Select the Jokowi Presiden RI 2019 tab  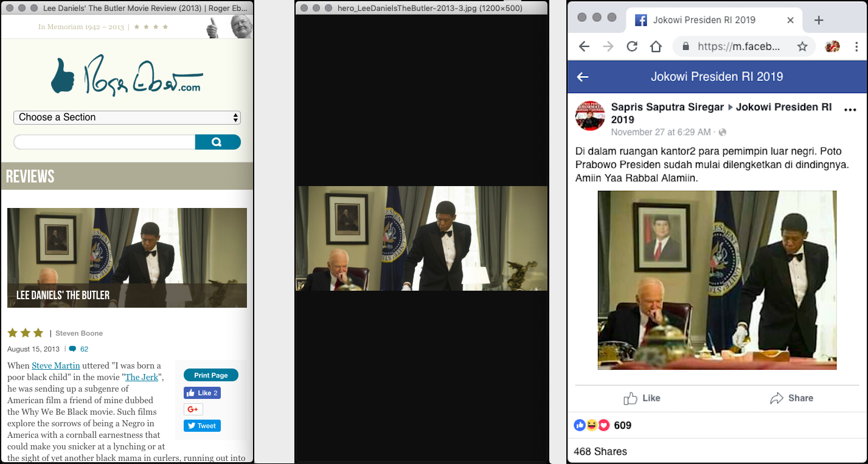pos(704,20)
